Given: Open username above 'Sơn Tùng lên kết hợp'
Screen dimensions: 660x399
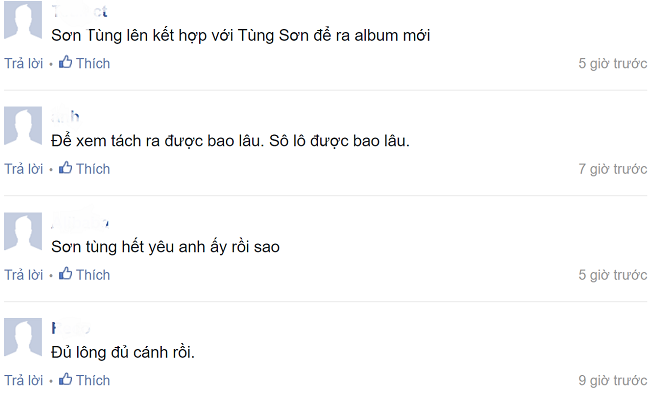Looking at the screenshot, I should 79,11.
